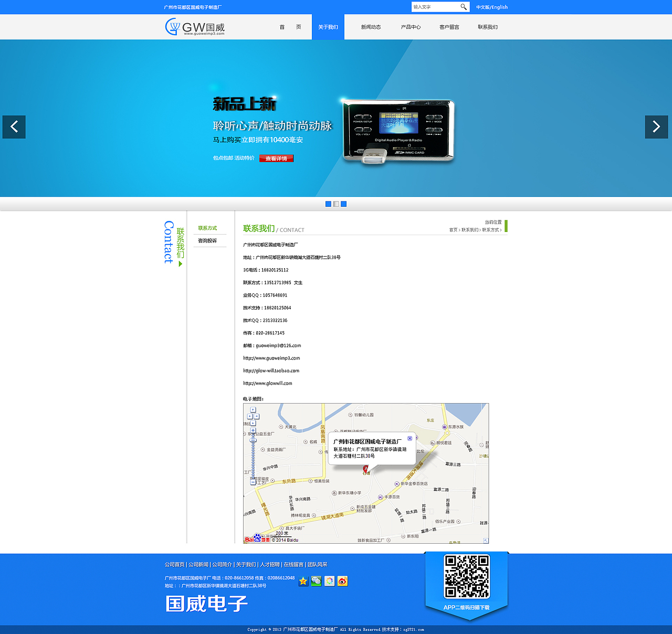Open http://glow-will.taobao.com link
Screen dimensions: 672x634
click(x=271, y=371)
